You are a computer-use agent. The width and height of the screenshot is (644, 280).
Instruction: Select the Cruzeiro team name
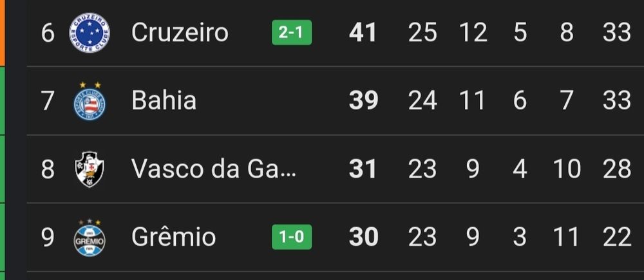(180, 32)
